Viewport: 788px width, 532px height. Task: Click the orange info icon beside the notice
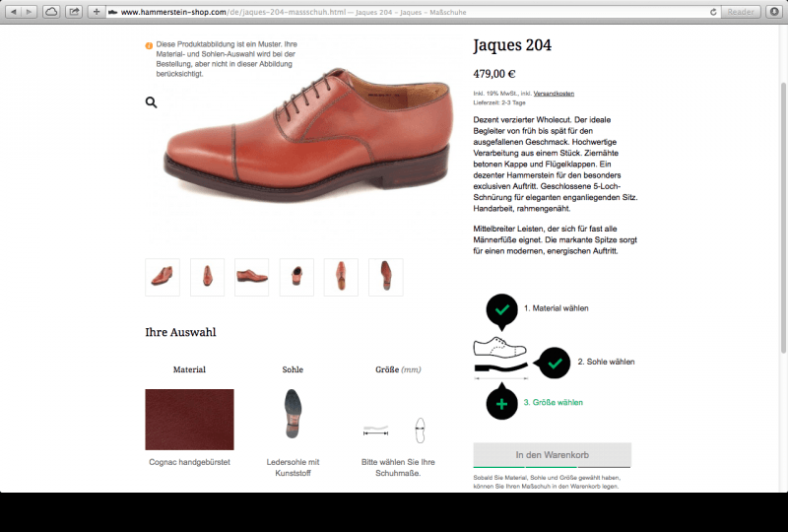149,45
